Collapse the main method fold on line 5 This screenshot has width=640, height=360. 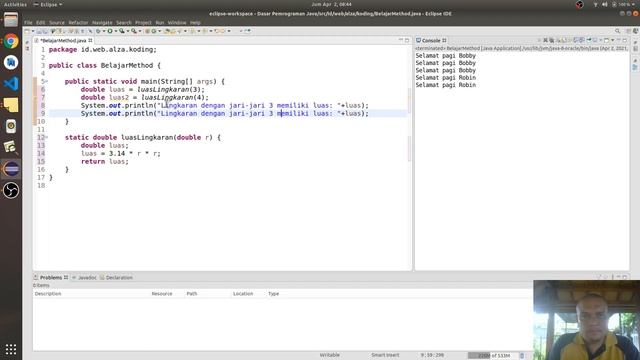click(x=47, y=81)
